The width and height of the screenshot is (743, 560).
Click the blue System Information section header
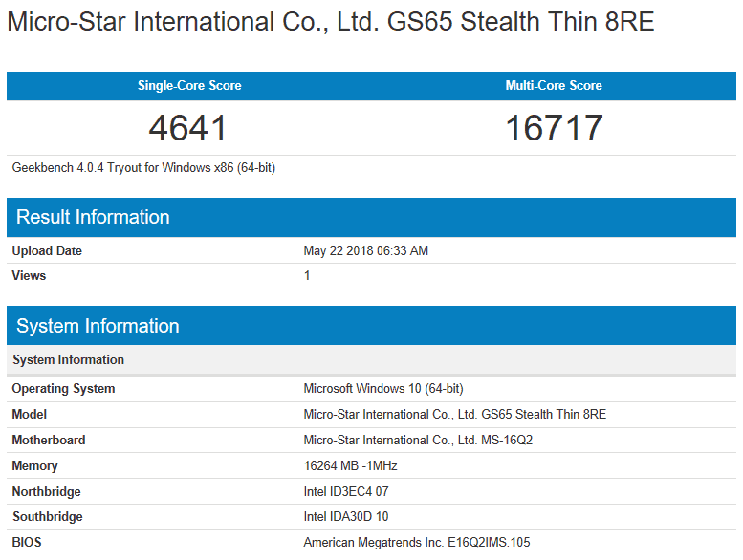point(371,326)
